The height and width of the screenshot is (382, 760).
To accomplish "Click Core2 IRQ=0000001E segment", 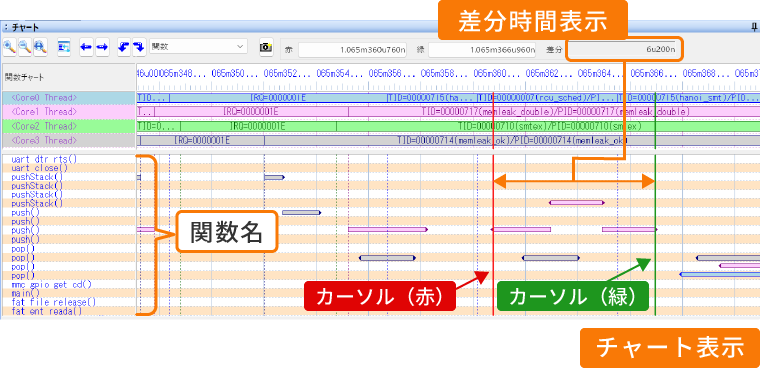I will coord(258,127).
